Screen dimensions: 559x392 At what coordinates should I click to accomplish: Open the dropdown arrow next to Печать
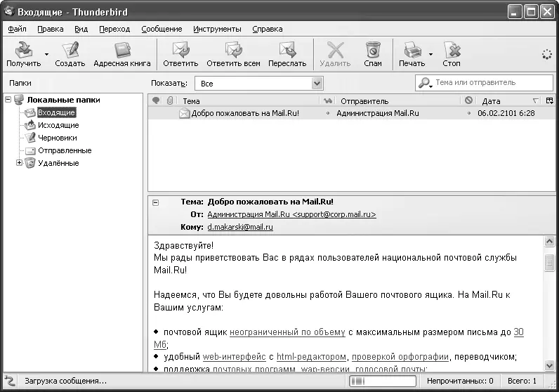(430, 54)
